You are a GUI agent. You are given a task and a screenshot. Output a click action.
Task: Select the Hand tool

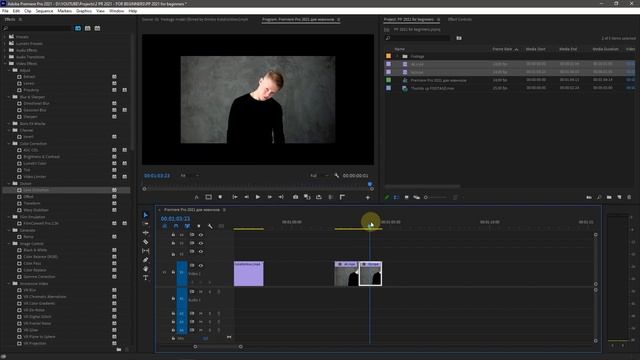point(146,269)
